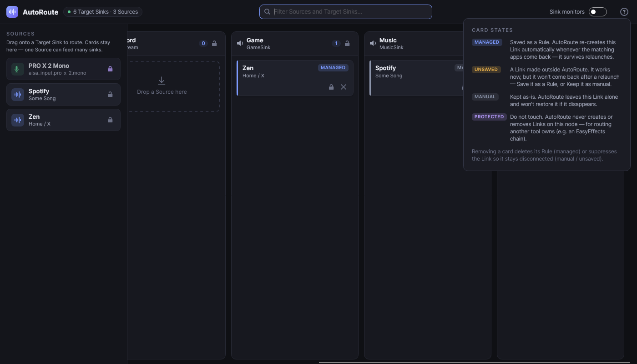
Task: Click the alsa_input.pro-x-2.mono subtitle
Action: tap(57, 73)
